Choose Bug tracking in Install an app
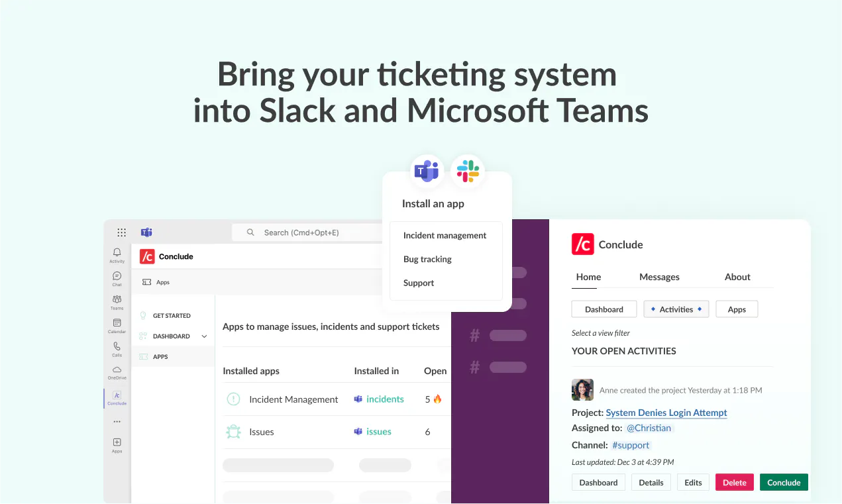Viewport: 842px width, 504px height. click(x=427, y=260)
